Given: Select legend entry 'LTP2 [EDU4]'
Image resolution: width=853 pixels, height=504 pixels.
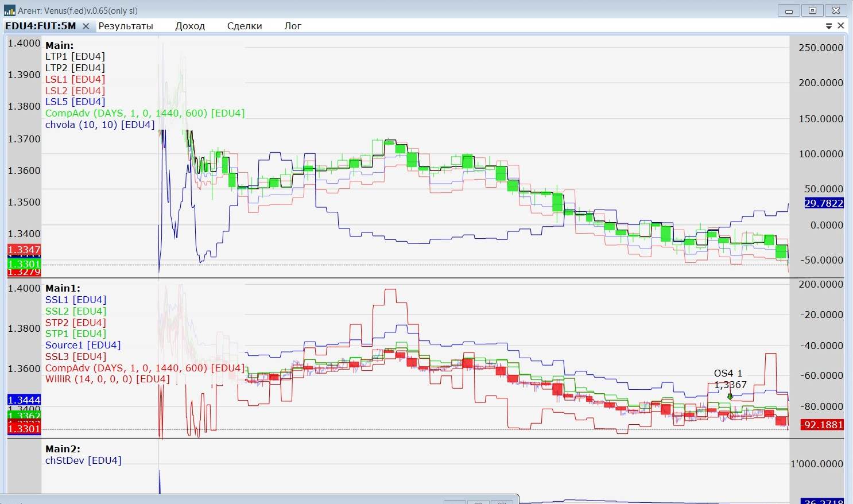Looking at the screenshot, I should [75, 68].
